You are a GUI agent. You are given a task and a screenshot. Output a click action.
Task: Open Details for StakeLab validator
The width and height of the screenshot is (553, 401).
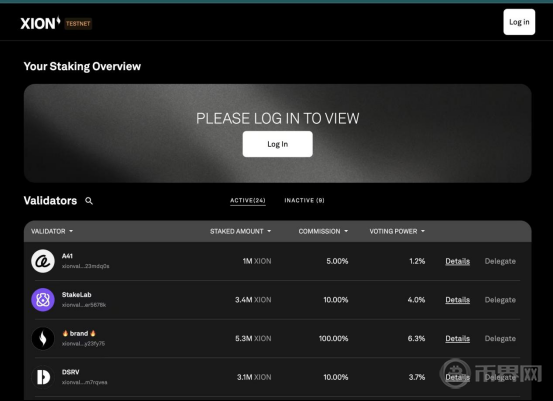pyautogui.click(x=457, y=300)
